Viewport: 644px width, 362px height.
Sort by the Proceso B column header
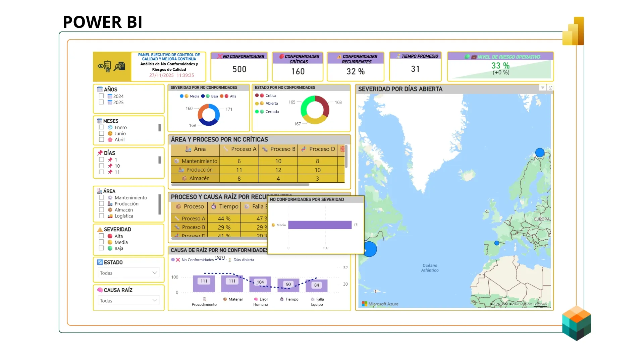[x=278, y=149]
